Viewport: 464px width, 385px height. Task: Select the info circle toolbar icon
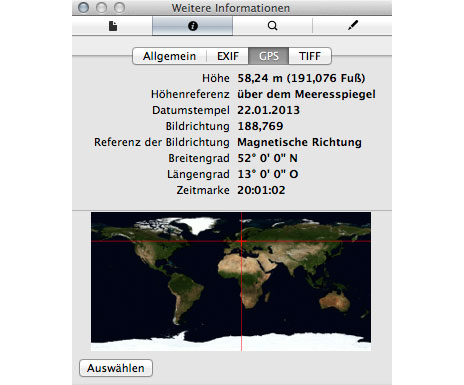click(193, 26)
